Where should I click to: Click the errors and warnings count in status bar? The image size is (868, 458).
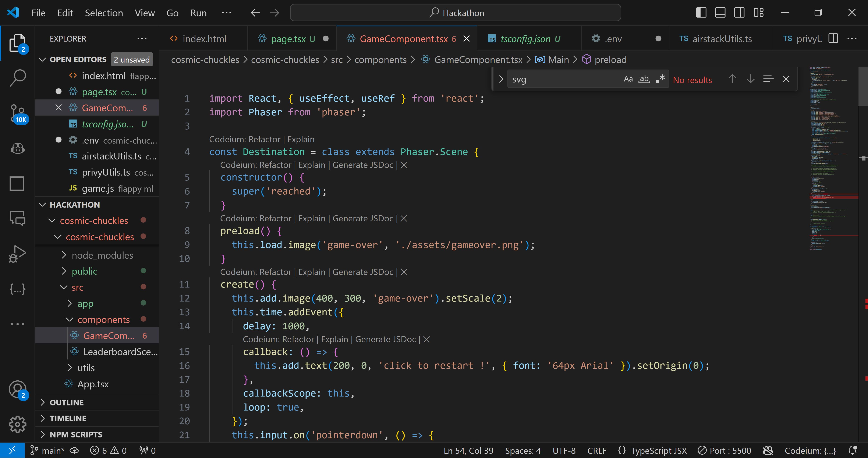coord(109,451)
